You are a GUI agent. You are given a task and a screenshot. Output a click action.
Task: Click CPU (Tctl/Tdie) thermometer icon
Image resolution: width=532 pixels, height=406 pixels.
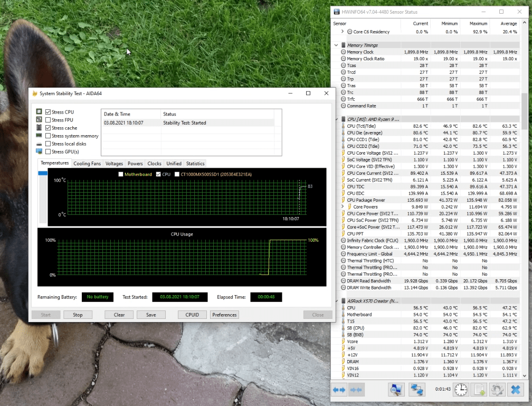point(344,126)
